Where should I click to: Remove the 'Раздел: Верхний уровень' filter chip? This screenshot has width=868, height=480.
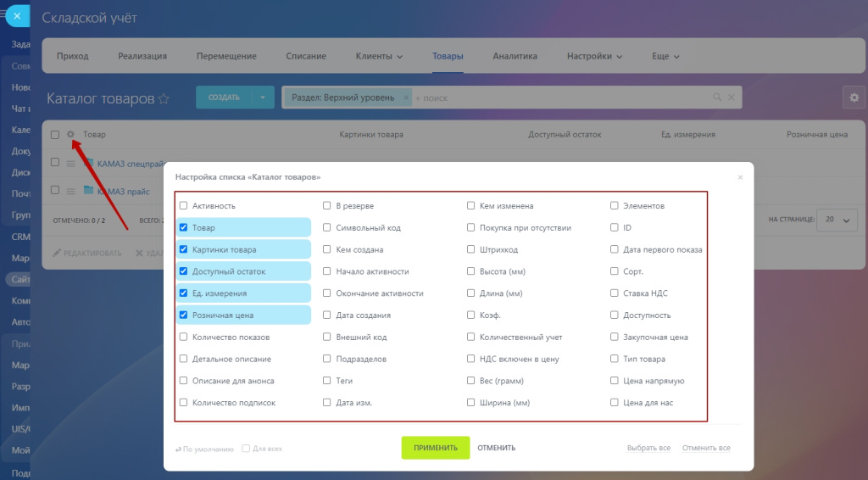click(x=406, y=98)
